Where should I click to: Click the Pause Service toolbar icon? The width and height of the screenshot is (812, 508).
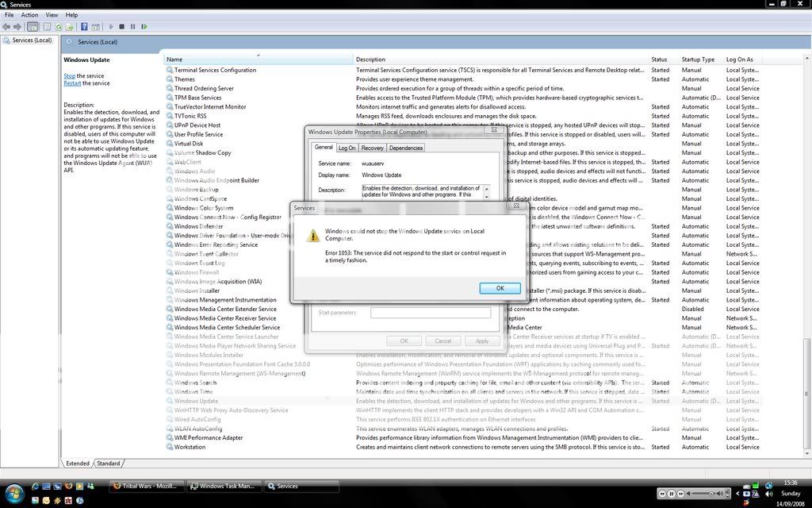click(x=132, y=27)
